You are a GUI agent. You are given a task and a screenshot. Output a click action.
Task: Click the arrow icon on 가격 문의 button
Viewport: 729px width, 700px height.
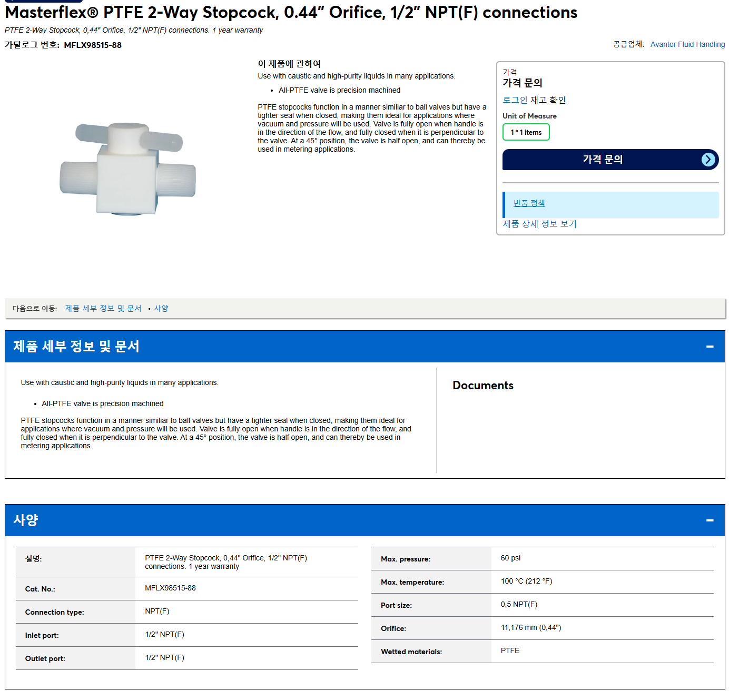[708, 160]
